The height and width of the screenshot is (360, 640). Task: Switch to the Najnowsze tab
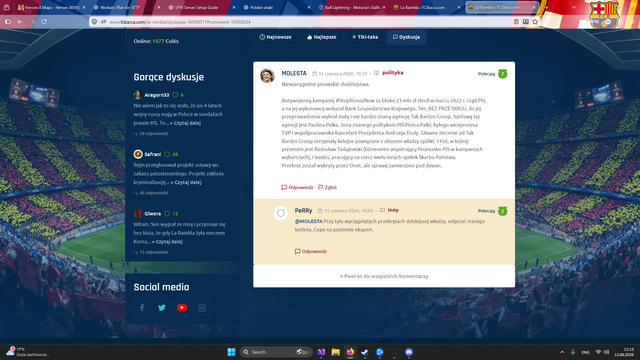[276, 37]
